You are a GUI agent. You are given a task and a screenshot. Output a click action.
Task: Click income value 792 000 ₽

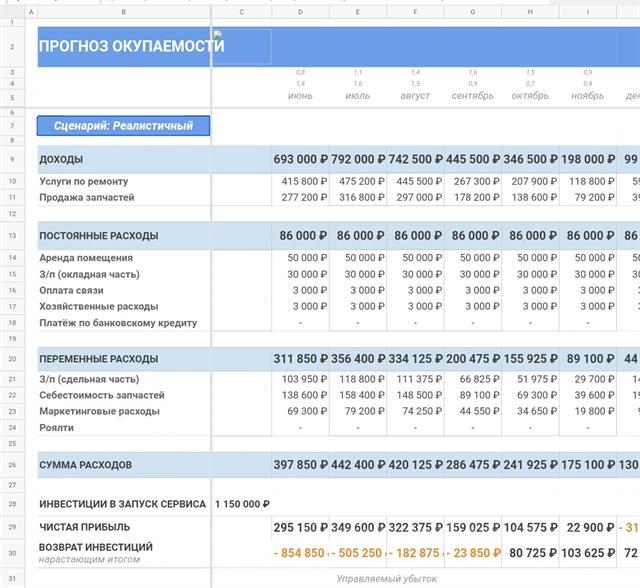[358, 159]
